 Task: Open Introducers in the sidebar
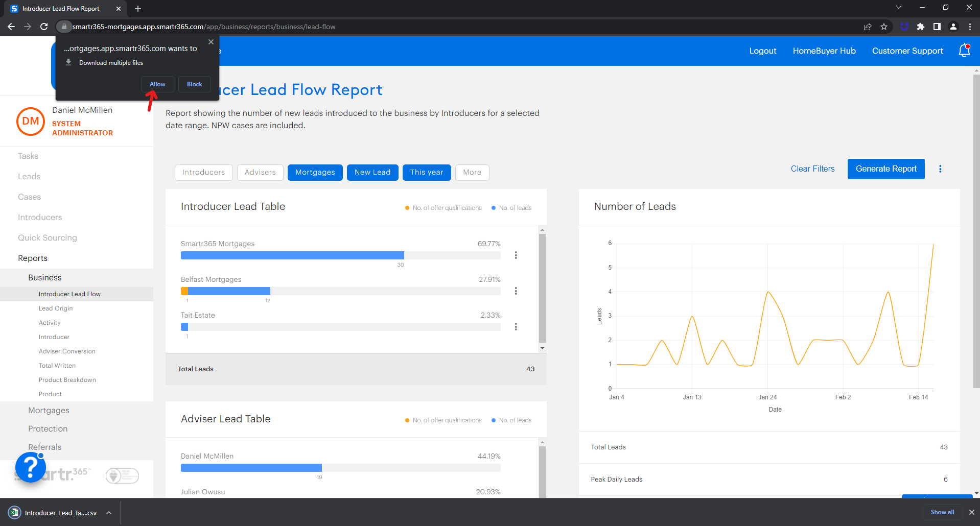(x=40, y=218)
